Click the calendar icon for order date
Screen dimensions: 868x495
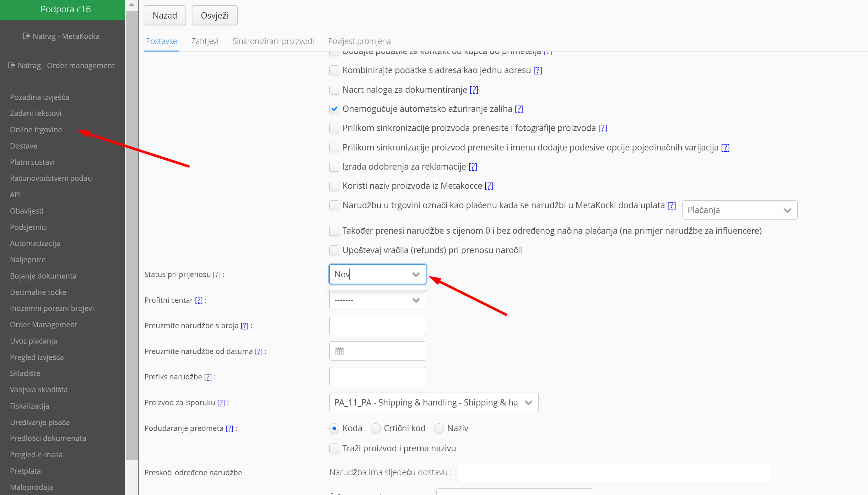[x=339, y=351]
